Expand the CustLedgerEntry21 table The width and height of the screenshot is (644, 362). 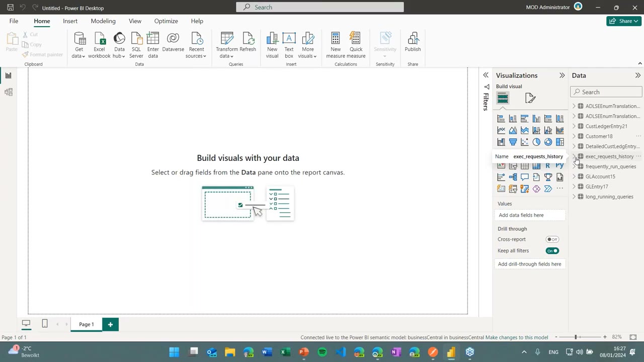574,126
